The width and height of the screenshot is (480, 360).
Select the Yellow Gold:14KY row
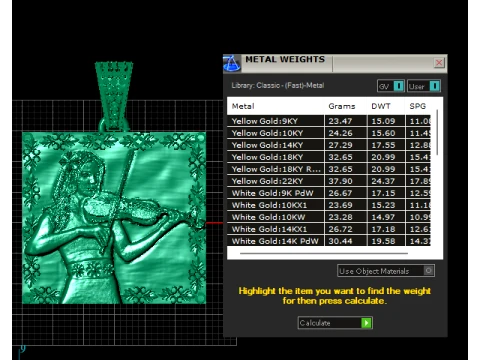pos(329,145)
